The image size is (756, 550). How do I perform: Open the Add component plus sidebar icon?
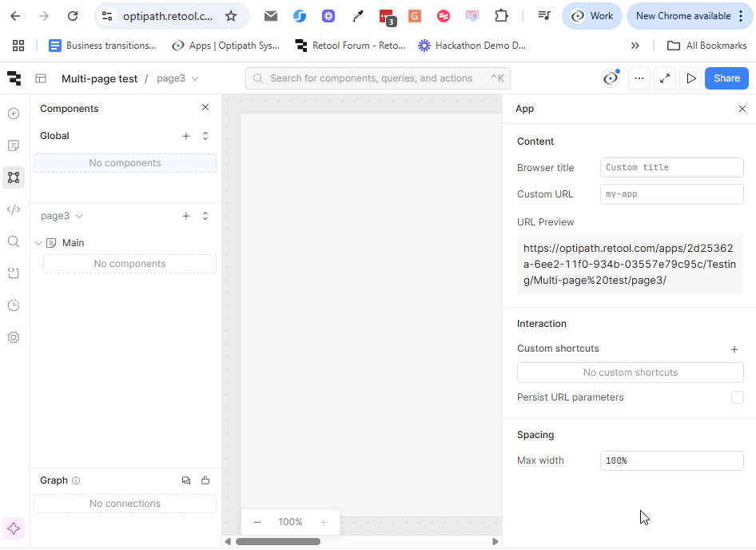(x=14, y=114)
